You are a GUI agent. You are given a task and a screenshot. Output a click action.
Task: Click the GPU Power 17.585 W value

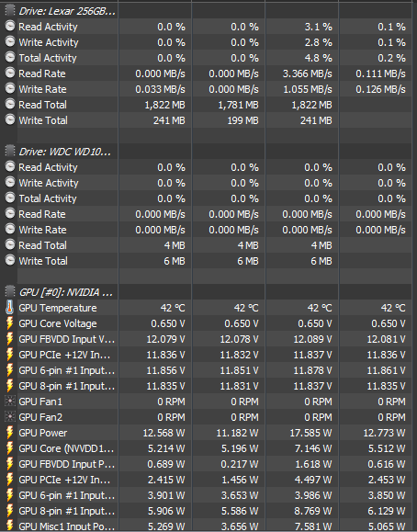coord(310,433)
